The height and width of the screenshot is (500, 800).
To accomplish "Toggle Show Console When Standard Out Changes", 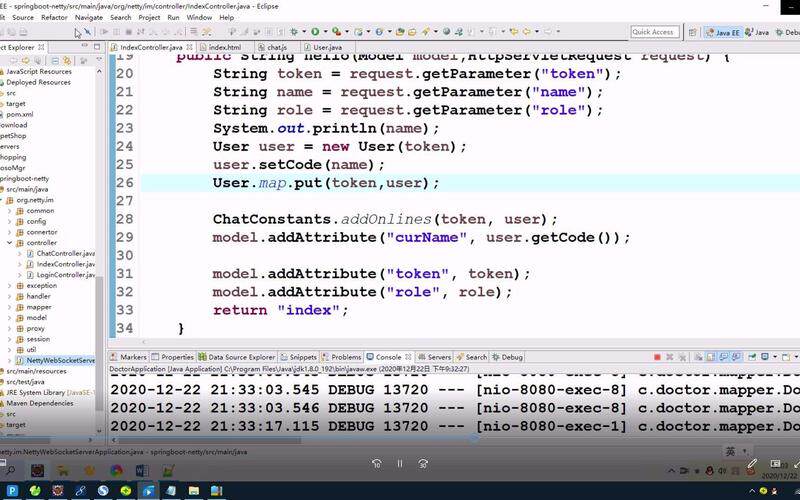I will (x=723, y=357).
